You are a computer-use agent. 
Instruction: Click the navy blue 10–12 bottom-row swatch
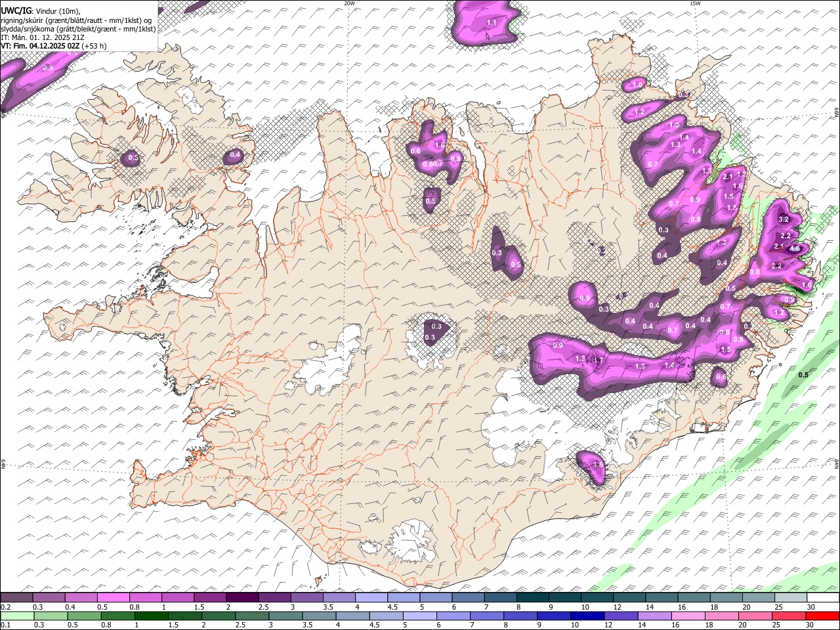point(587,616)
